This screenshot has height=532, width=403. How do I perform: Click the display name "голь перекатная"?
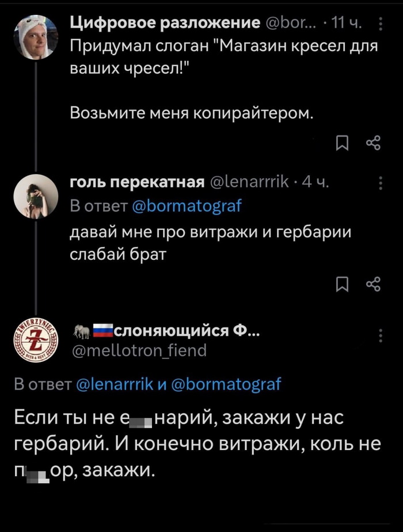(137, 183)
